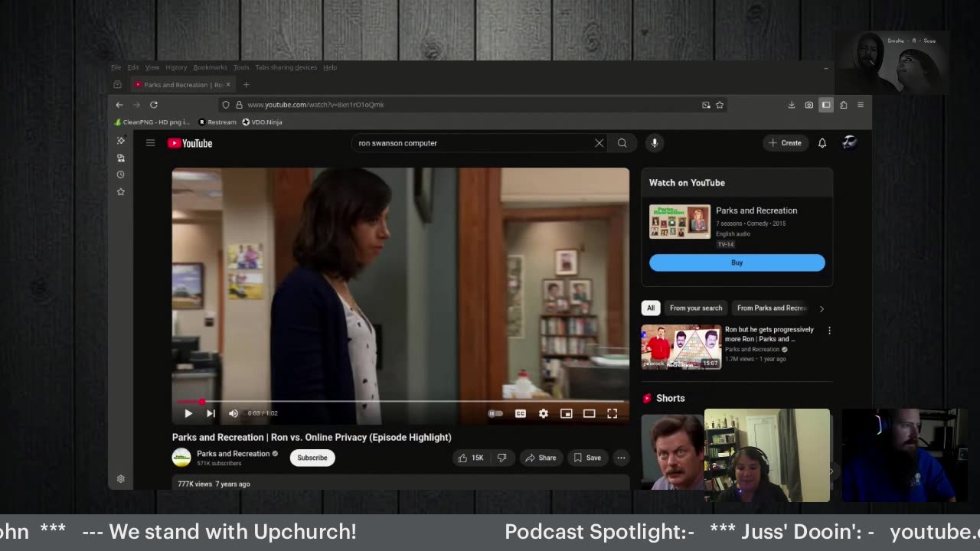Submit the search with magnifier button

tap(622, 143)
